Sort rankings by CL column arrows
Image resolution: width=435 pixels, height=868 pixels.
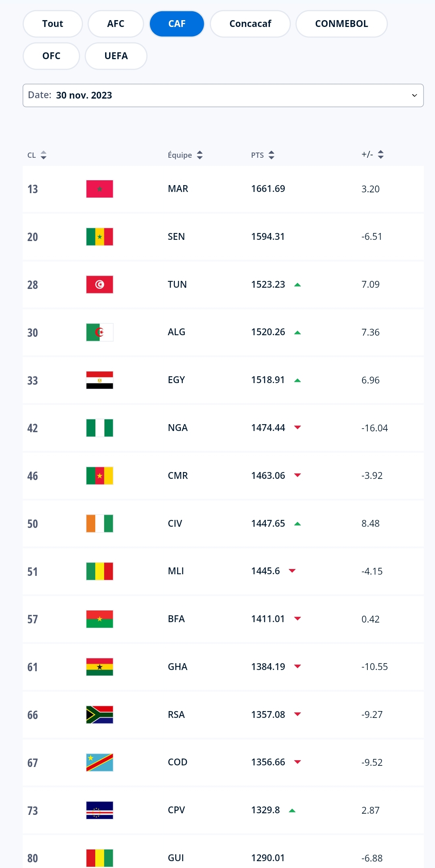point(43,155)
